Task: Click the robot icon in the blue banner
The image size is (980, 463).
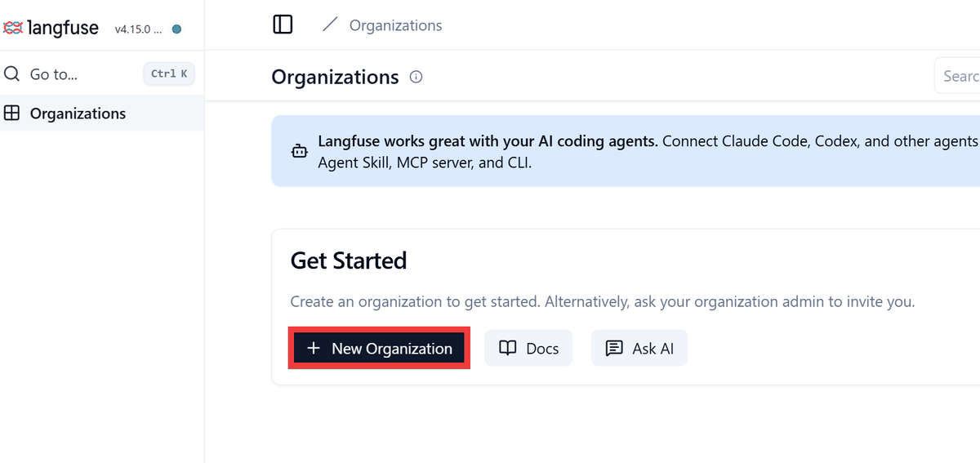Action: click(299, 151)
